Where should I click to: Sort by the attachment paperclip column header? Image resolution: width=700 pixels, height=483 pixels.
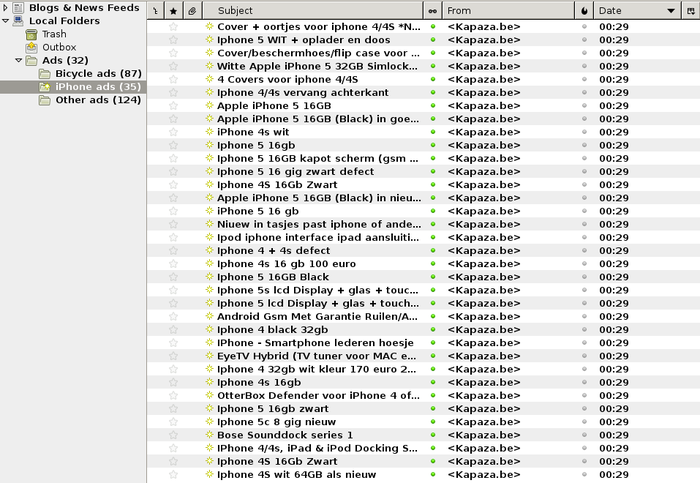point(192,11)
